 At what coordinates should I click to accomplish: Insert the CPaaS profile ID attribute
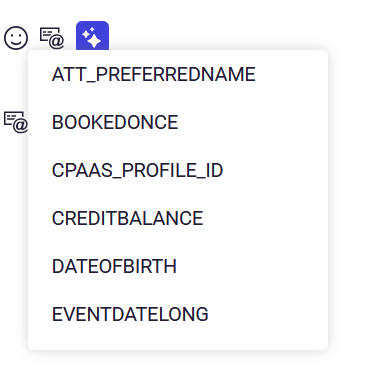coord(178,170)
